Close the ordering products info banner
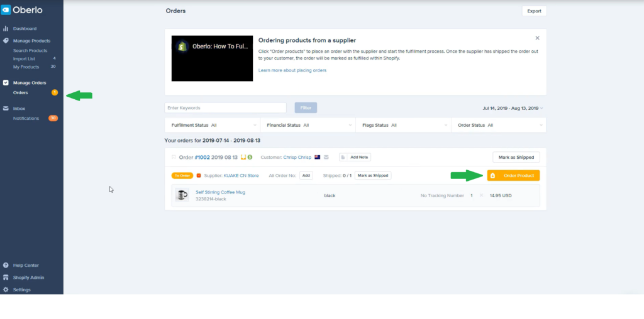The image size is (644, 319). [537, 38]
